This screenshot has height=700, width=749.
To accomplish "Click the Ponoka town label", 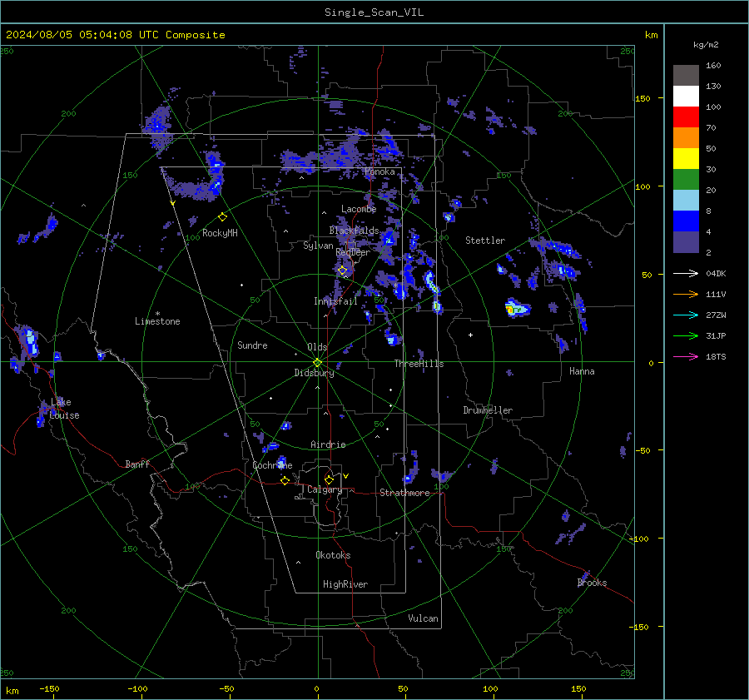I will [x=379, y=171].
